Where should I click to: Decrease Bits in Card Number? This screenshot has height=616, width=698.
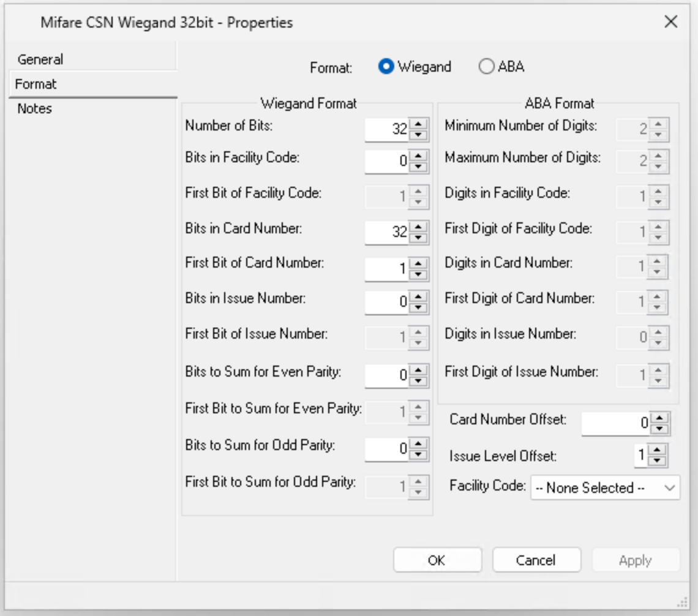click(x=418, y=238)
